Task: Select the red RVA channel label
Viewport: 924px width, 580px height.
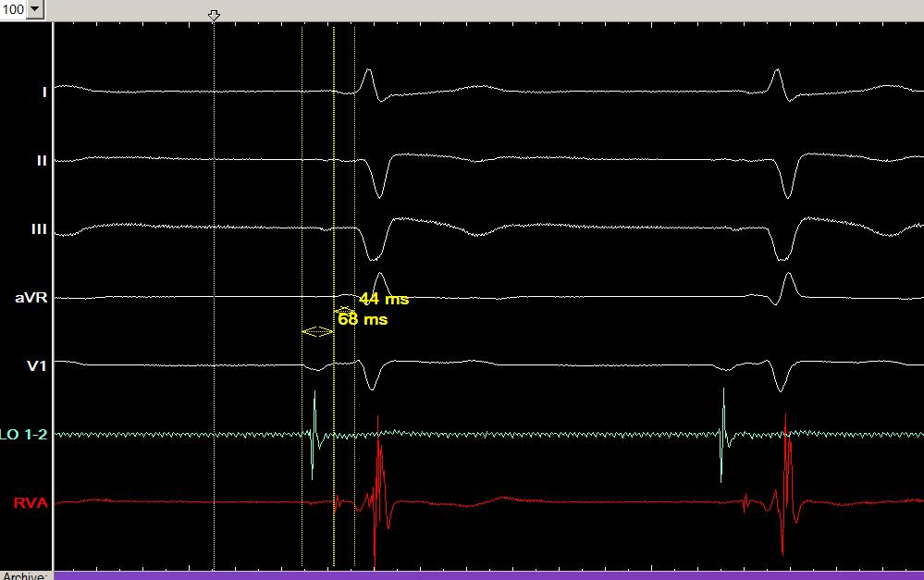Action: coord(31,503)
